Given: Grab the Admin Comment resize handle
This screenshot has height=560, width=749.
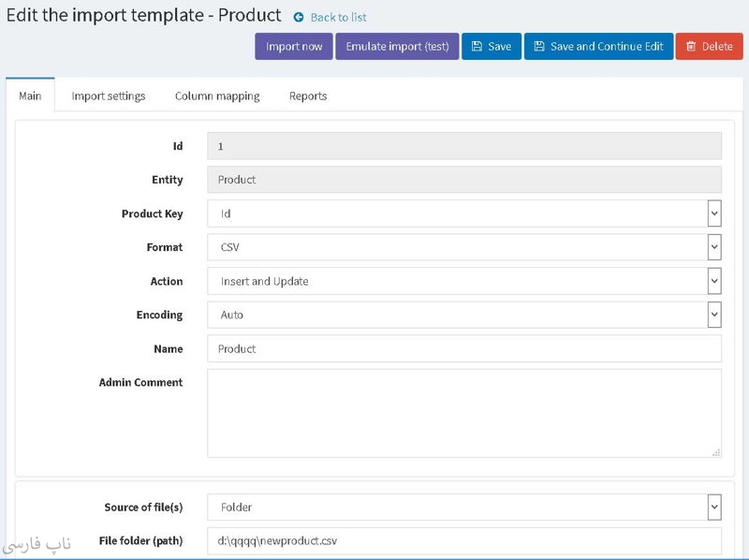Looking at the screenshot, I should (716, 452).
